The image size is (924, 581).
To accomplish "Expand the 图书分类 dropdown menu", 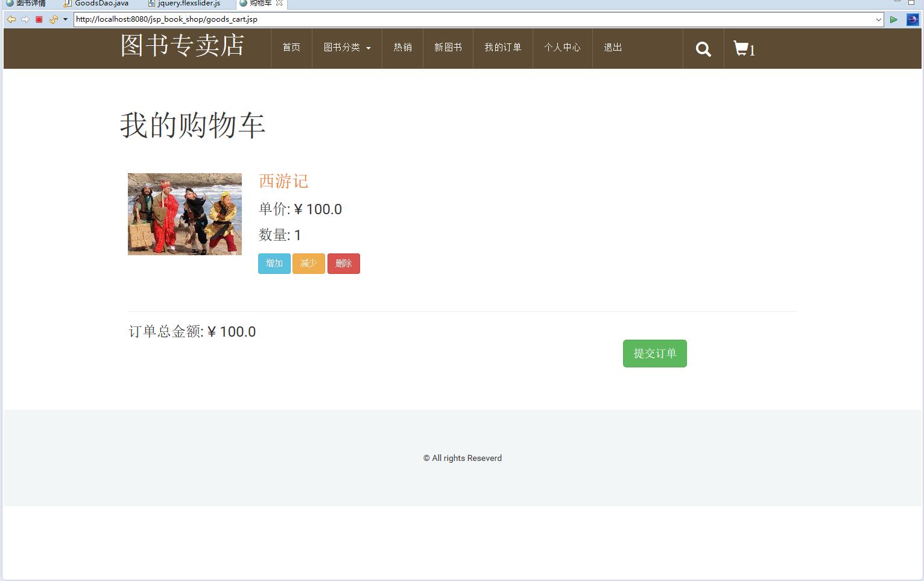I will [347, 48].
